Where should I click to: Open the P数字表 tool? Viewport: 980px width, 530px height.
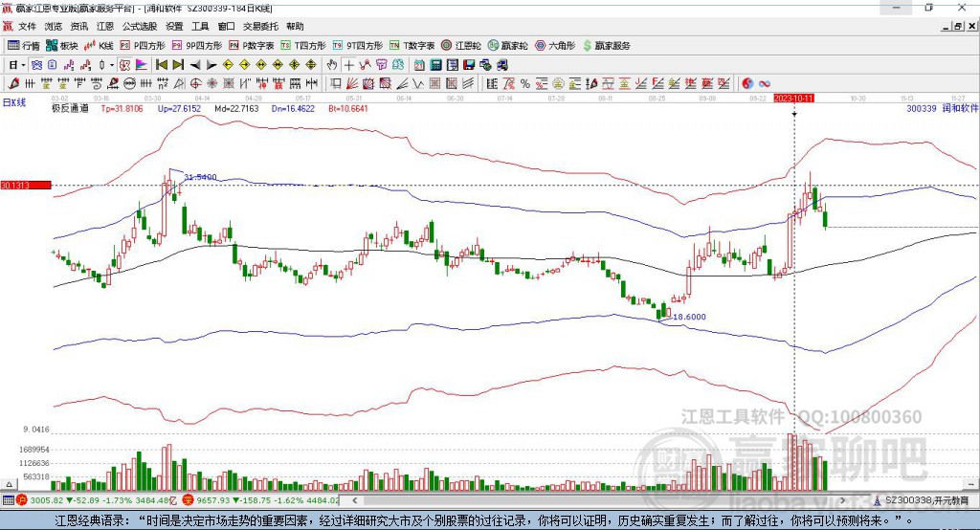(252, 46)
